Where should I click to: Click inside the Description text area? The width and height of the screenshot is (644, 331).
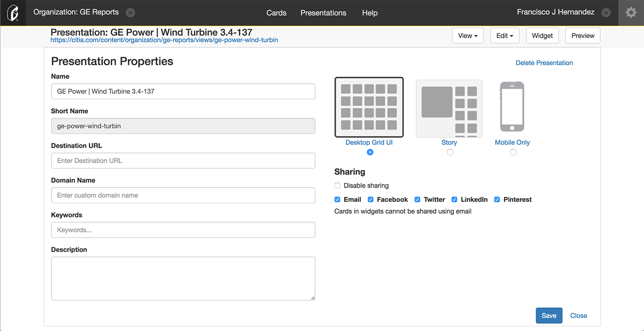(x=183, y=279)
